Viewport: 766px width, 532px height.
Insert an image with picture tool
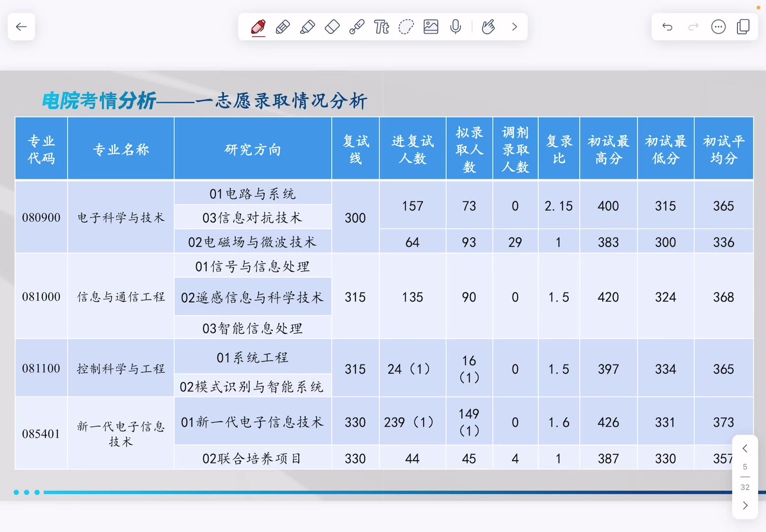431,27
